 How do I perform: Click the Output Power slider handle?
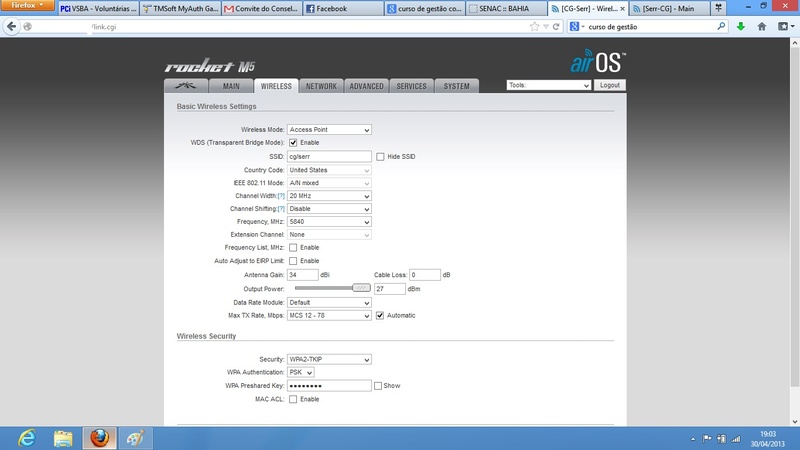tap(361, 288)
